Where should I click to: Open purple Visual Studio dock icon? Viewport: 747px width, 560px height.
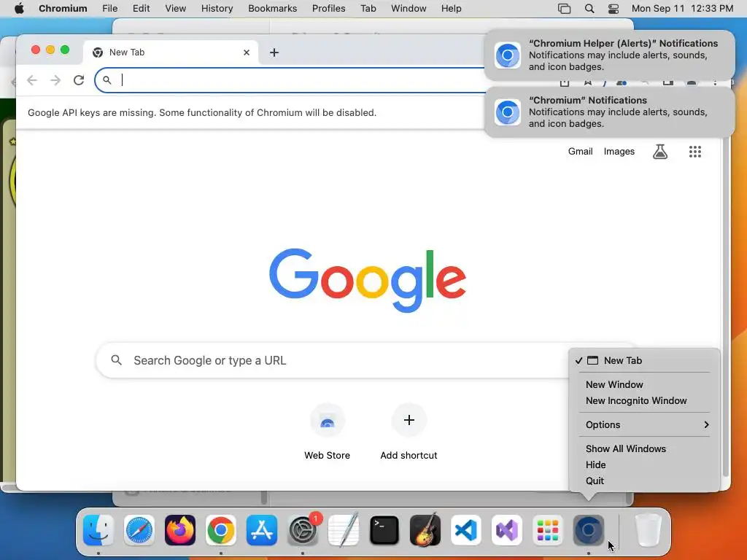[507, 529]
